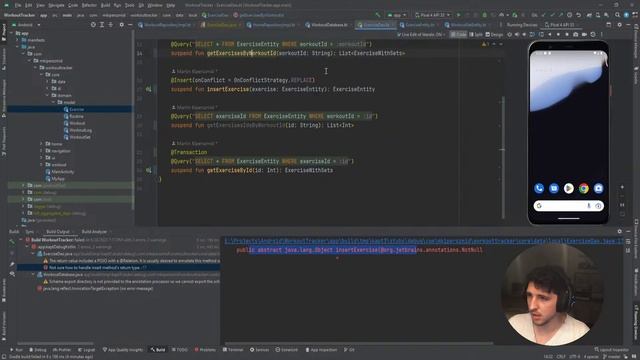Viewport: 640px width, 360px height.
Task: Open the Help menu
Action: 171,5
